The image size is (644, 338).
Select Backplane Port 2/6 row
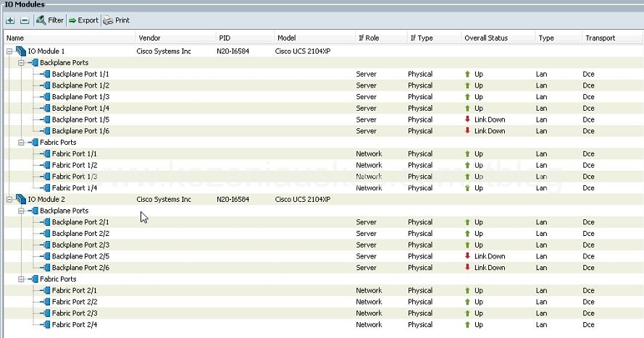click(80, 268)
